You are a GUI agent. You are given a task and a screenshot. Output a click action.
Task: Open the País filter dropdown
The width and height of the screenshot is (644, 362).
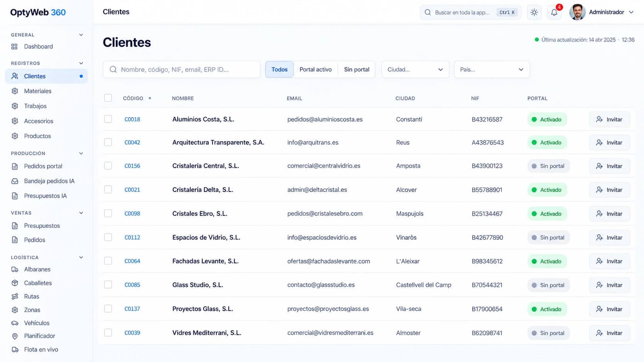(492, 69)
